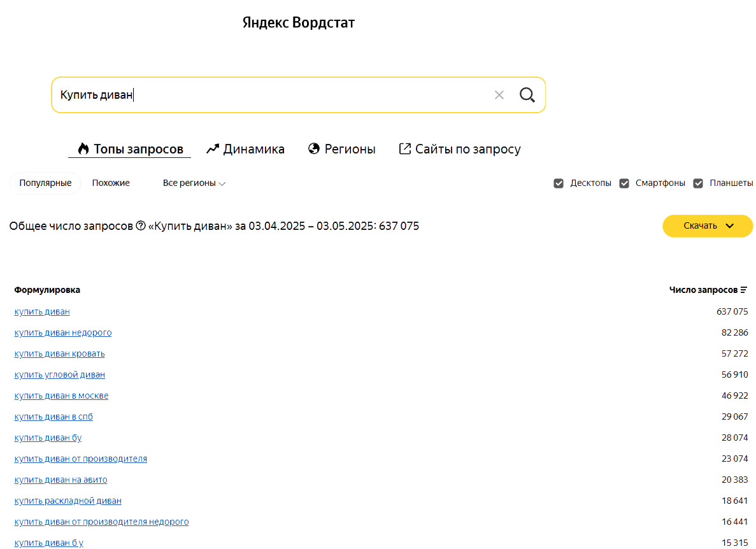756x549 pixels.
Task: Select the count value 28 074
Action: pyautogui.click(x=735, y=438)
